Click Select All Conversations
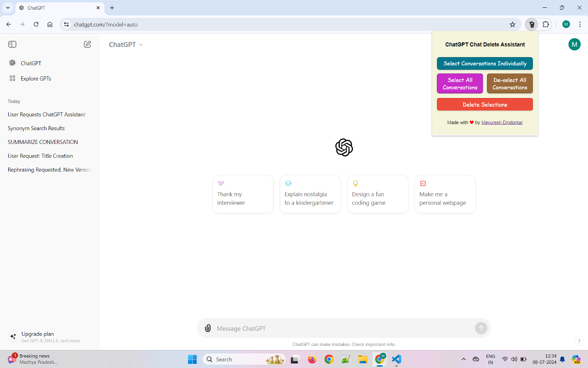The image size is (588, 368). [x=460, y=83]
